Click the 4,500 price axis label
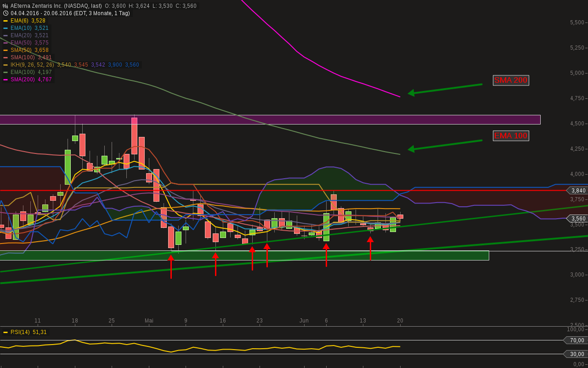588x368 pixels. pos(577,124)
